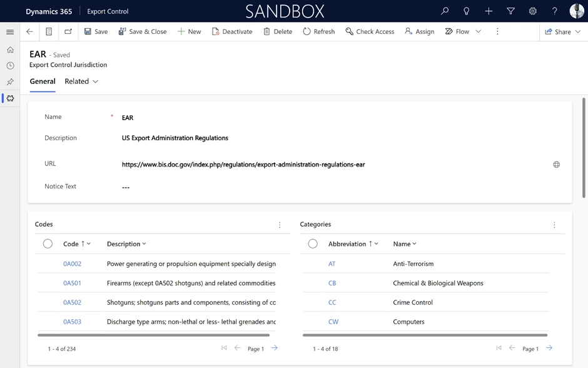Open the quick create plus icon
The width and height of the screenshot is (588, 368).
489,11
